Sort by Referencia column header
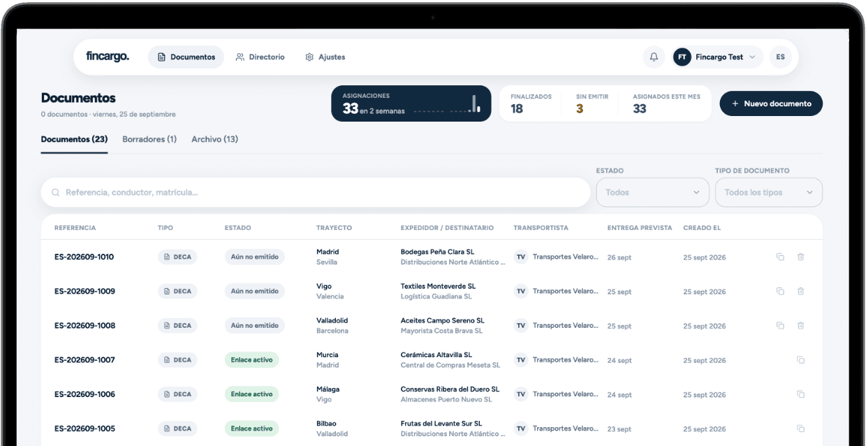Image resolution: width=868 pixels, height=446 pixels. pos(75,228)
